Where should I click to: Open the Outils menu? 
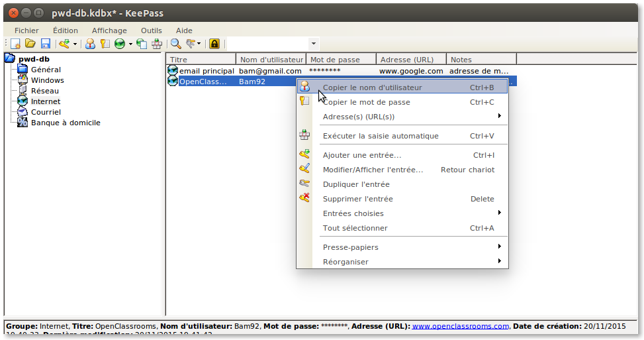pyautogui.click(x=152, y=30)
